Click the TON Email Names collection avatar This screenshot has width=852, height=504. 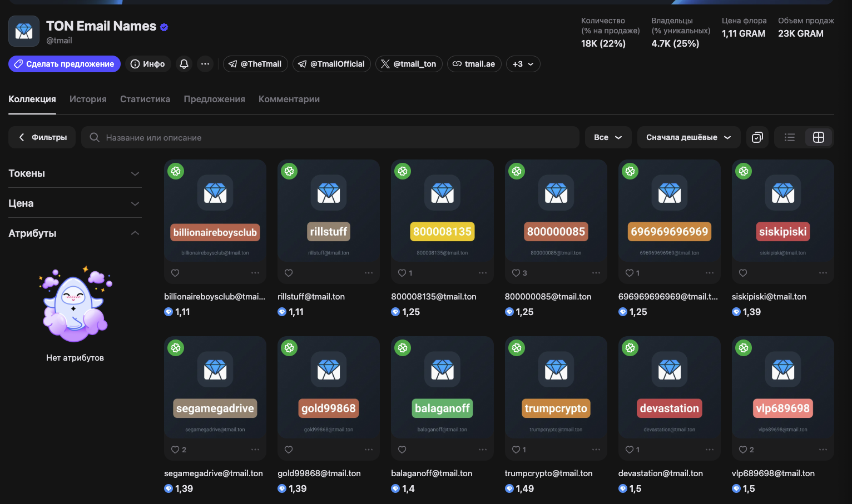(x=24, y=31)
